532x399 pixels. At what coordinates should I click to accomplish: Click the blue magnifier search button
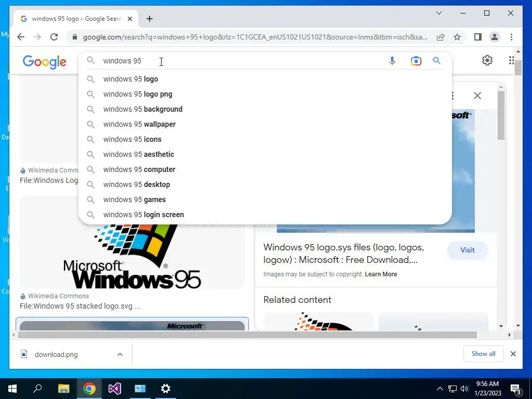(x=436, y=61)
